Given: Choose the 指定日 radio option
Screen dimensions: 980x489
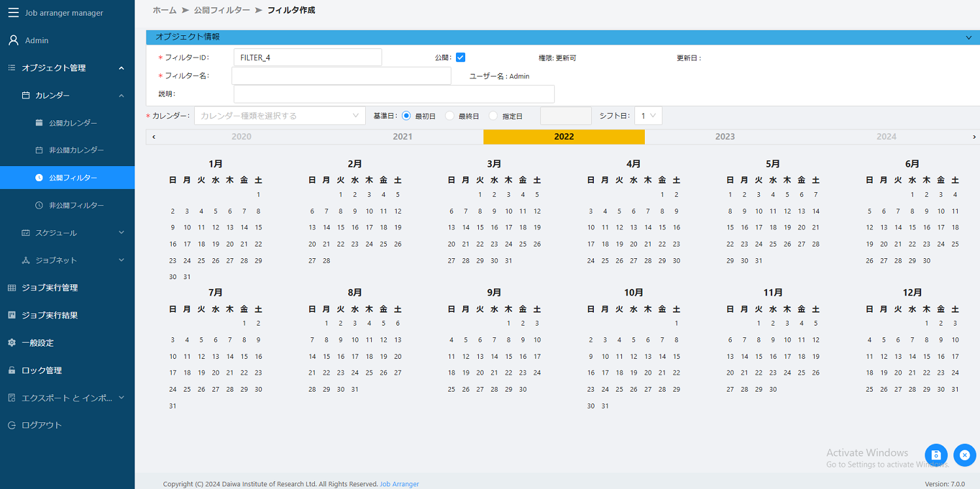Looking at the screenshot, I should click(x=493, y=115).
